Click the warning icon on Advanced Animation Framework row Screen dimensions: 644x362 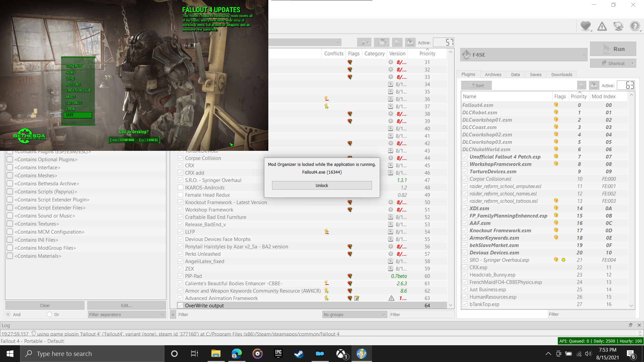[391, 298]
